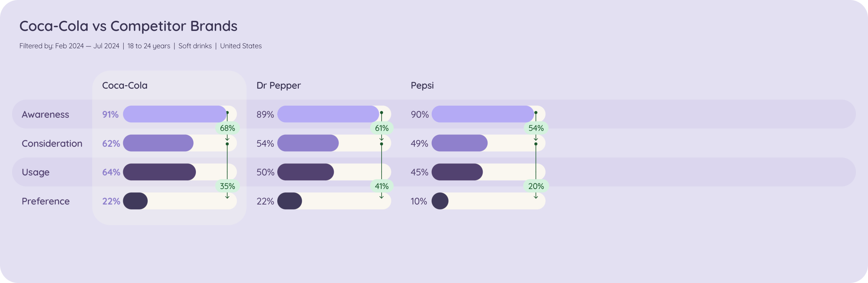The height and width of the screenshot is (283, 868).
Task: Click the Pepsi 54% conversion badge
Action: click(x=536, y=128)
